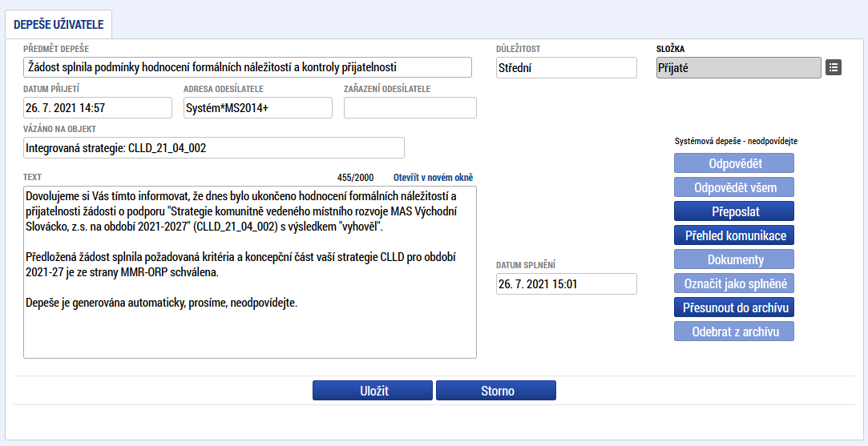This screenshot has height=446, width=868.
Task: Click the VÁZÁNO NA OBJEKT label
Action: 60,129
